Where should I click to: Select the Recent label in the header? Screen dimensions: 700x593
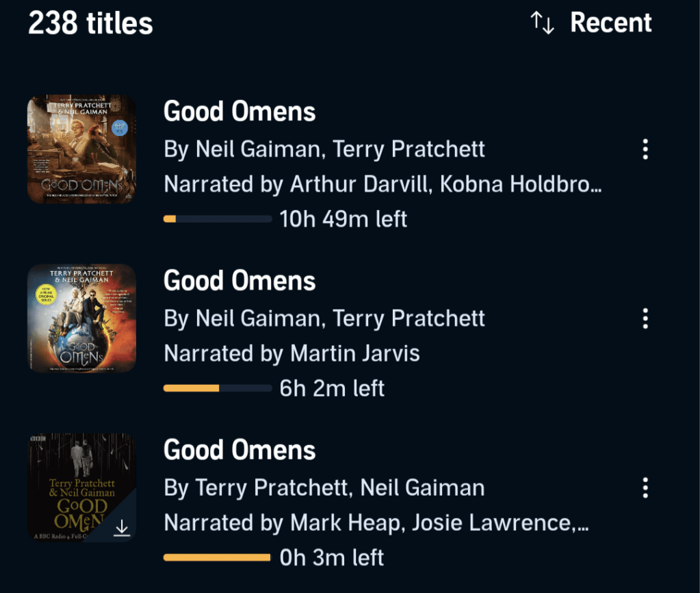611,23
